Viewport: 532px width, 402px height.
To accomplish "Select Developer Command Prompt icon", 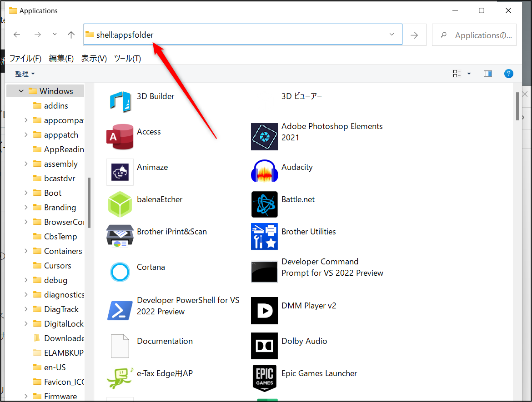I will coord(265,272).
